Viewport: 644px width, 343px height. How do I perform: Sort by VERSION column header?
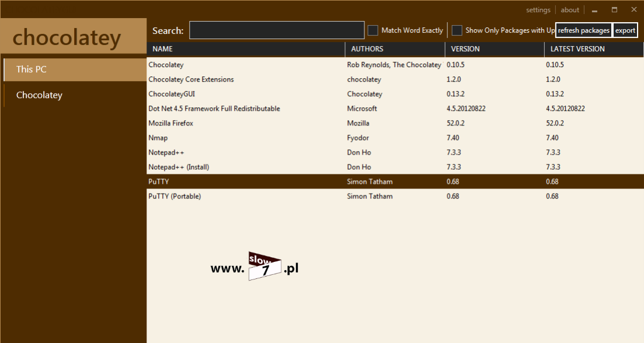495,49
